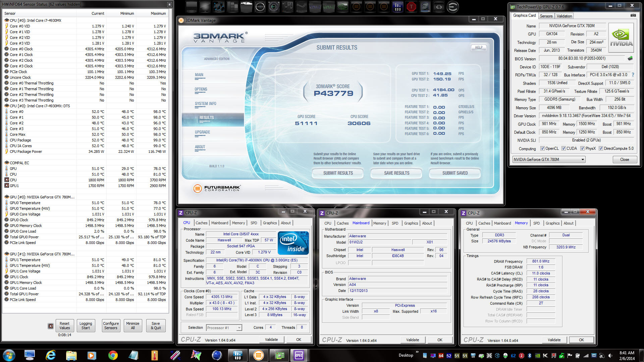Launch the blue HWiNFO dock icon
The width and height of the screenshot is (644, 362).
tap(397, 7)
